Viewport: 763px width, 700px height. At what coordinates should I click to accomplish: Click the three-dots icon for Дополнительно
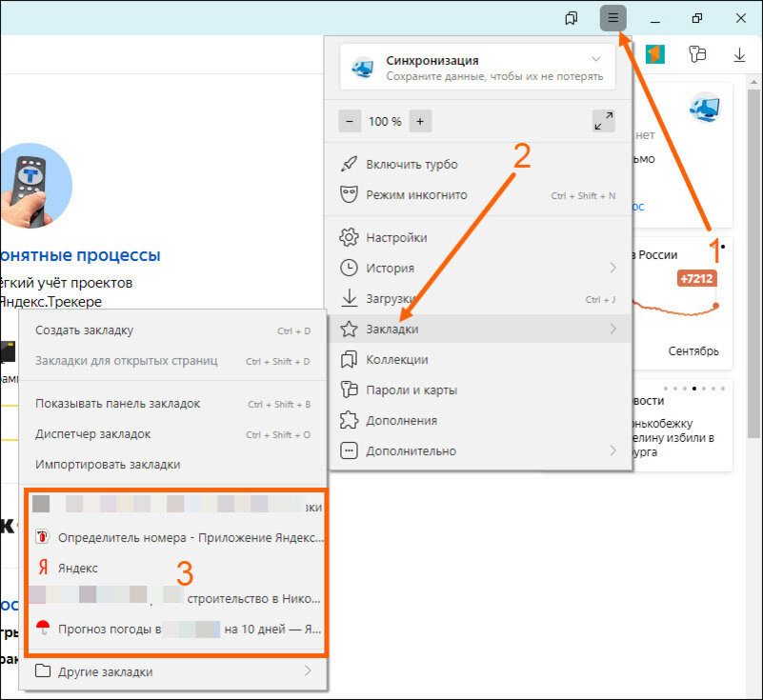pos(349,450)
